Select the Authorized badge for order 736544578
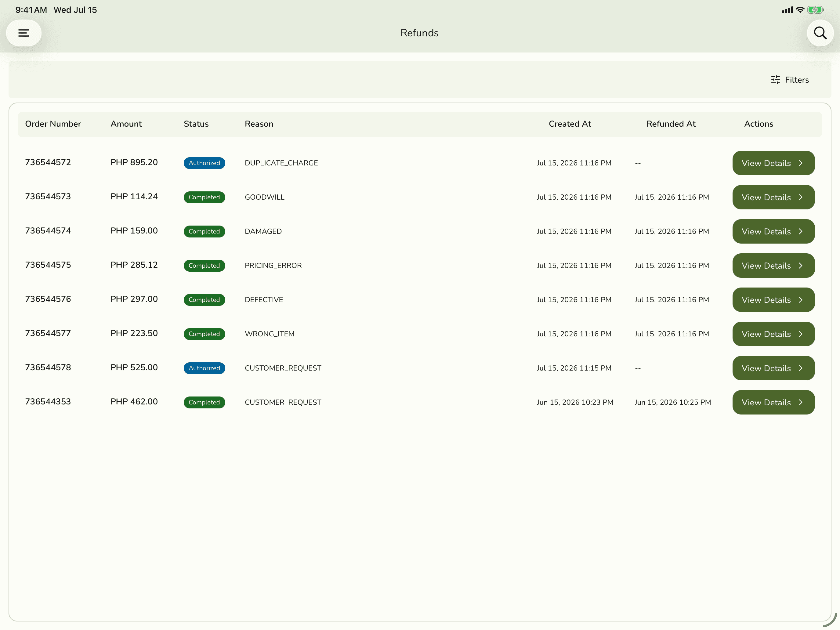The width and height of the screenshot is (840, 630). coord(204,368)
